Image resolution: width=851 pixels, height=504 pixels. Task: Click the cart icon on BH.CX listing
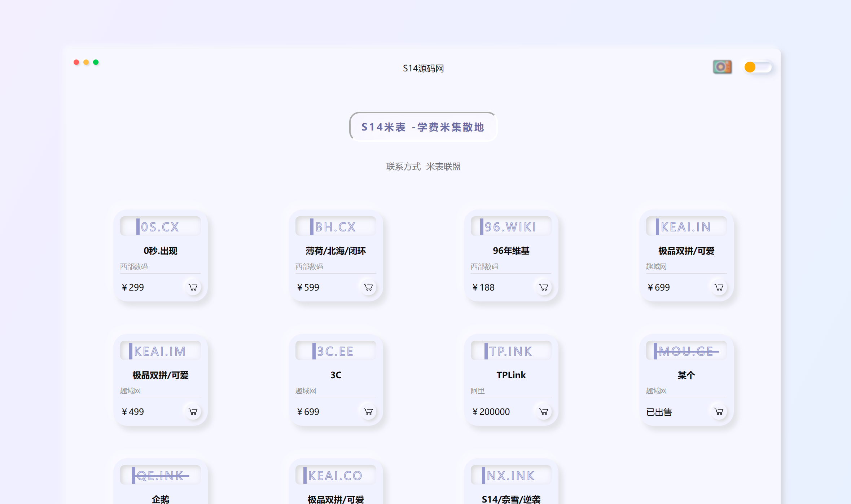pyautogui.click(x=368, y=287)
